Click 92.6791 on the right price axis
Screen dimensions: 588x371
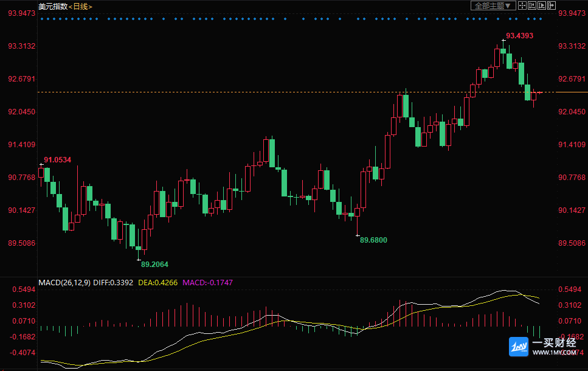(x=572, y=79)
